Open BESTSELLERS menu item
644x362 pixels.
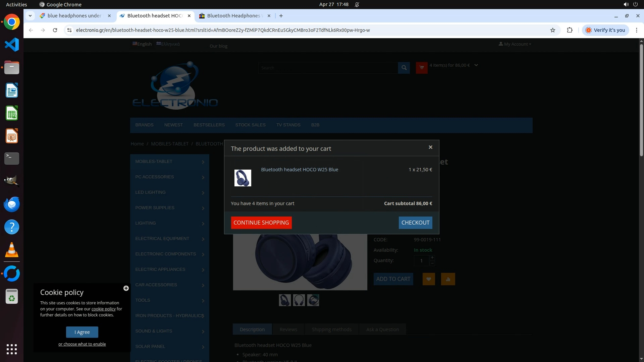(x=209, y=125)
